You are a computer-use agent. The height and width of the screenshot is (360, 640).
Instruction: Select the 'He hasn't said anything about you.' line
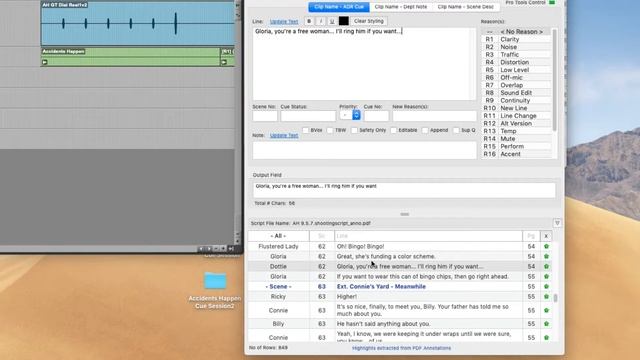pos(383,324)
